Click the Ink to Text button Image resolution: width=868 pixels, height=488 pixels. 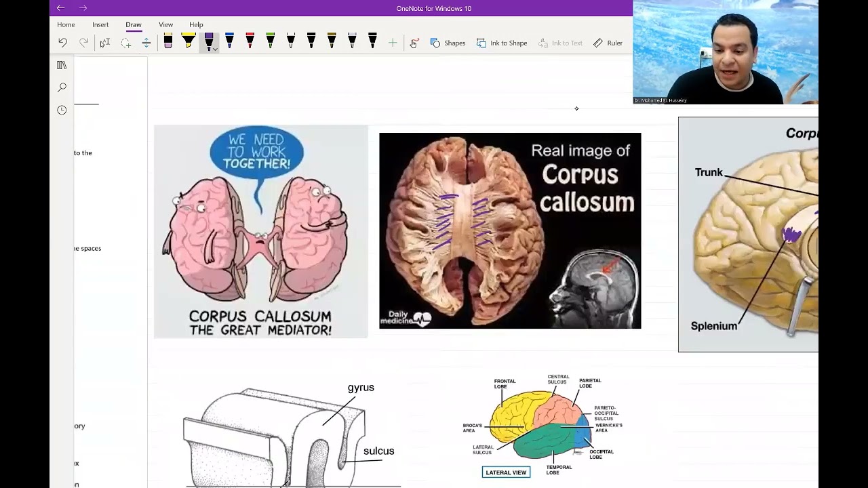(561, 43)
